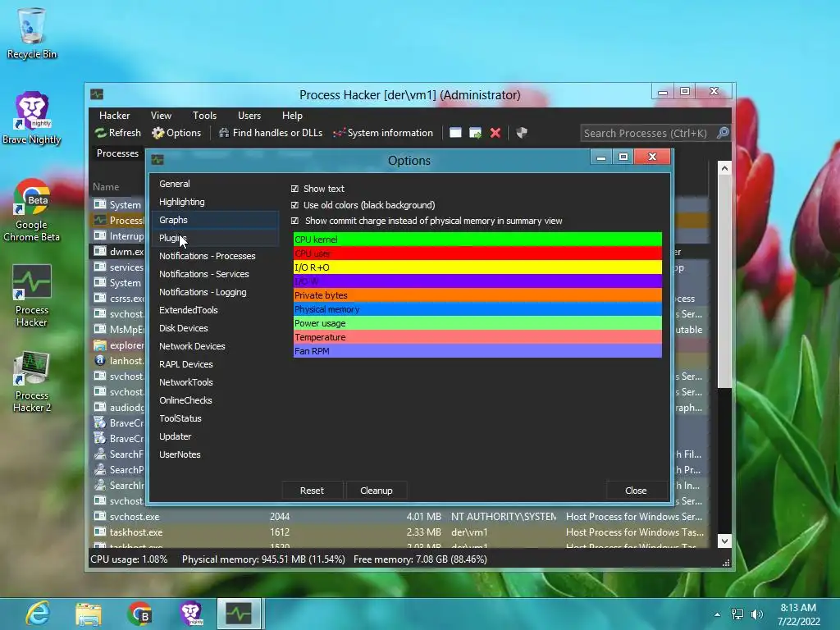This screenshot has width=840, height=630.
Task: Open Recycle Bin desktop icon
Action: 32,33
